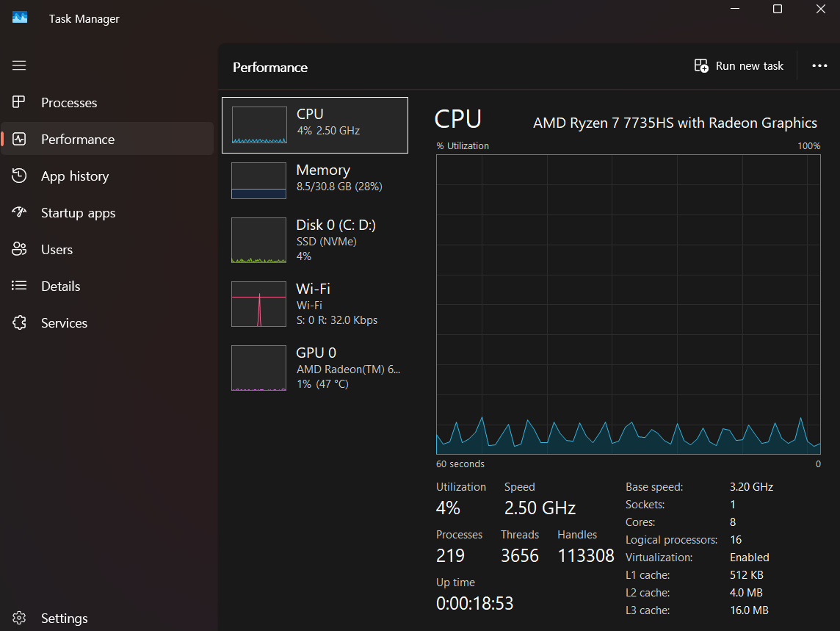
Task: Click the Users people icon
Action: [x=19, y=249]
